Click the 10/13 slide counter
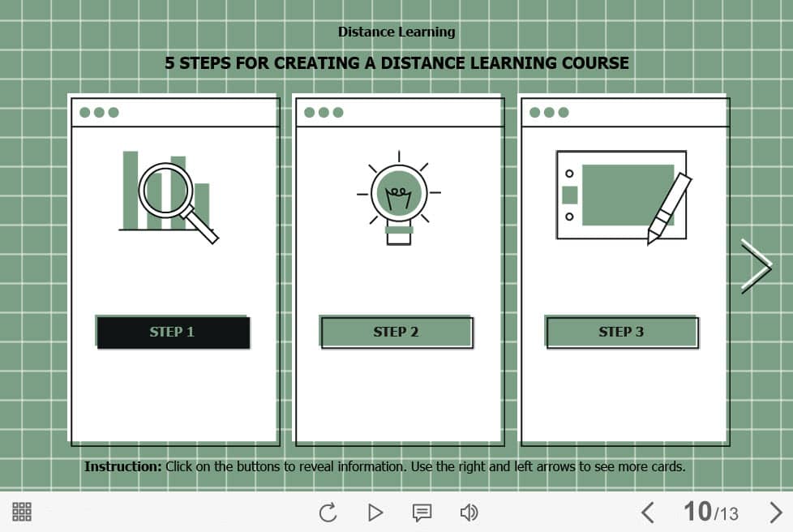The width and height of the screenshot is (793, 532). click(710, 512)
